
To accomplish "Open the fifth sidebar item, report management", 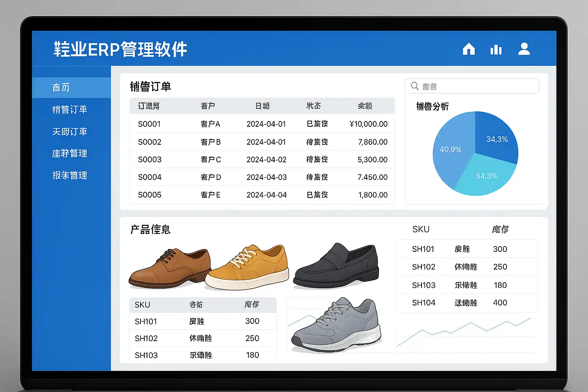I will (70, 175).
